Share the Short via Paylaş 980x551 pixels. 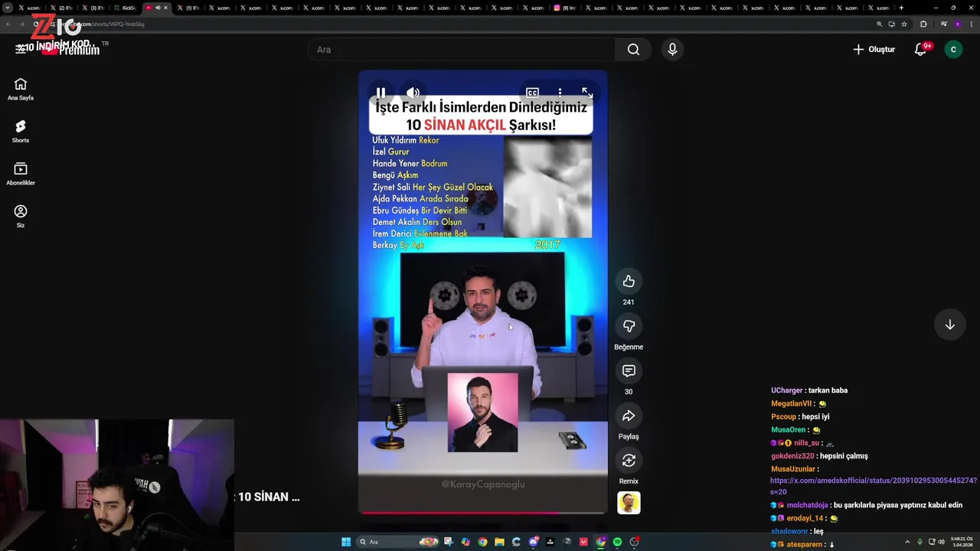629,416
